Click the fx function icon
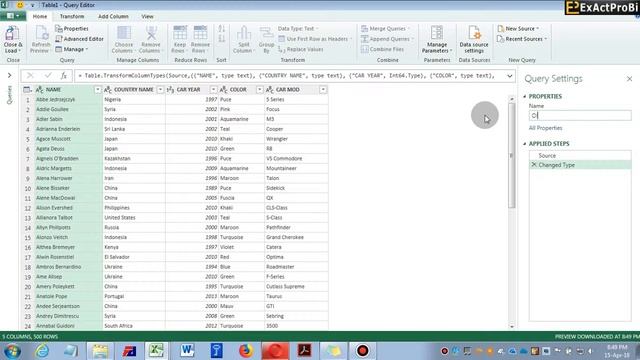Viewport: 640px width, 360px height. point(64,76)
